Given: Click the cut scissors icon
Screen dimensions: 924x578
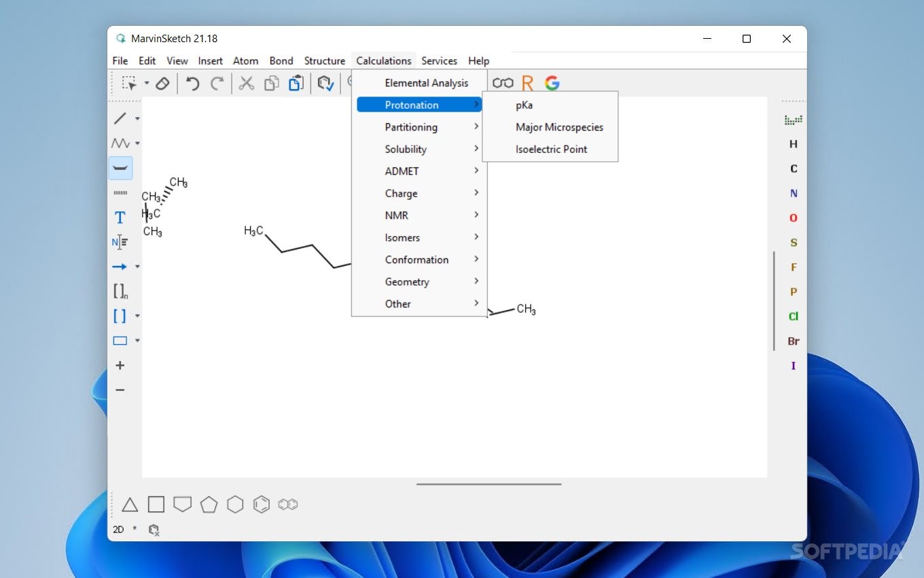Looking at the screenshot, I should pos(247,84).
